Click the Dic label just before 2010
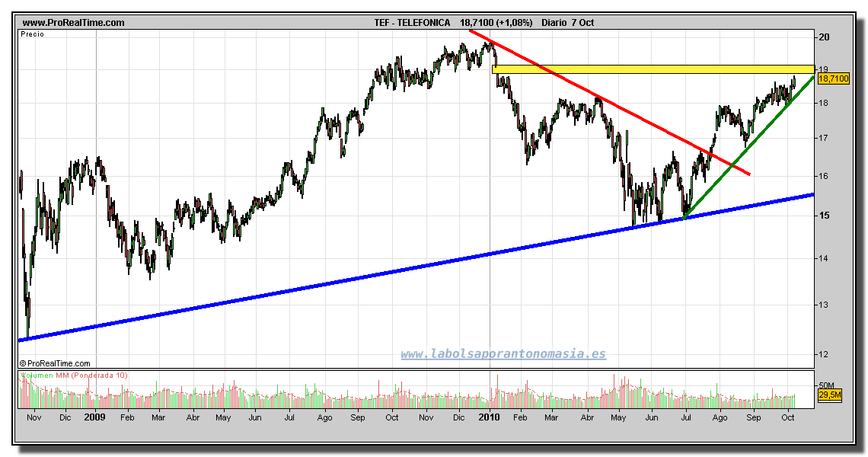This screenshot has height=457, width=868. pyautogui.click(x=459, y=417)
